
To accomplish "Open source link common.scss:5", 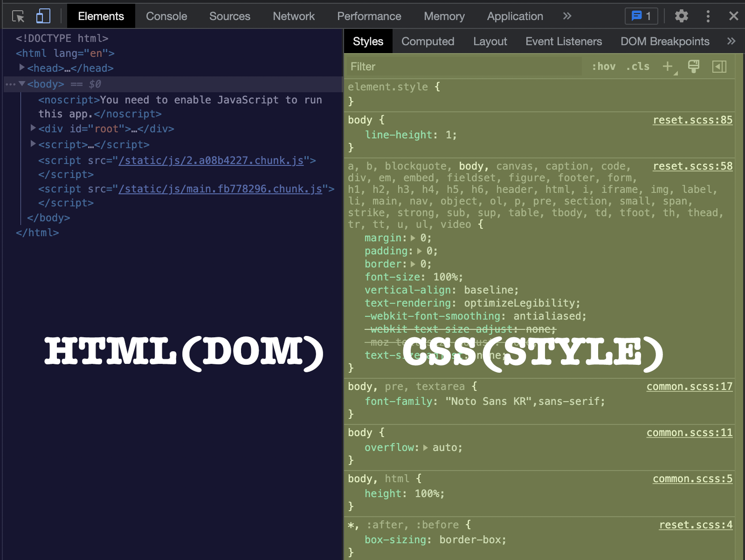I will [692, 479].
